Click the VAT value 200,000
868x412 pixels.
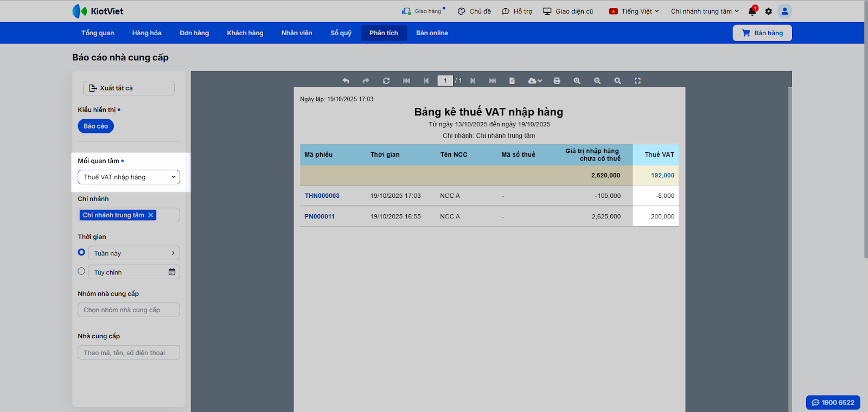point(663,216)
